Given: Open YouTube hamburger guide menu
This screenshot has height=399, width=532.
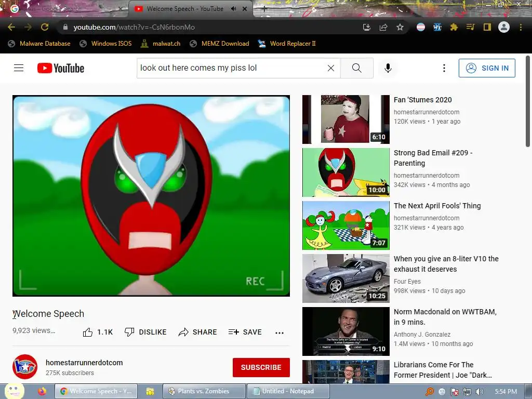Looking at the screenshot, I should pos(19,68).
